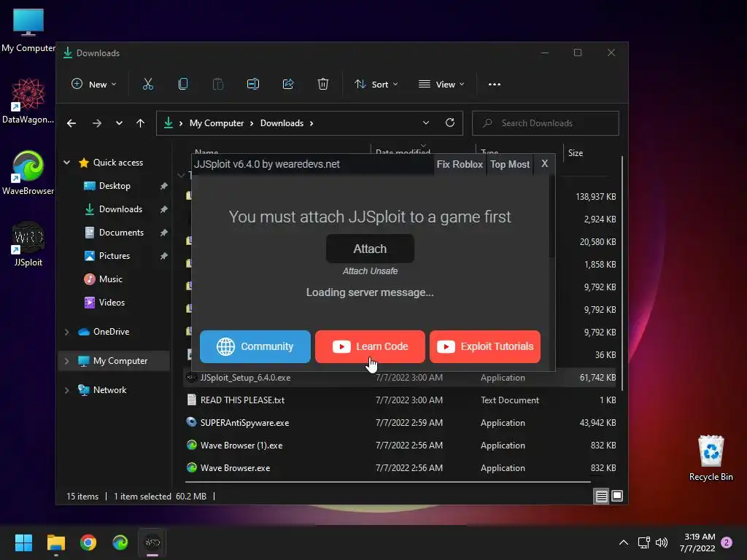Select Wave Browser (1).exe file

[x=400, y=446]
